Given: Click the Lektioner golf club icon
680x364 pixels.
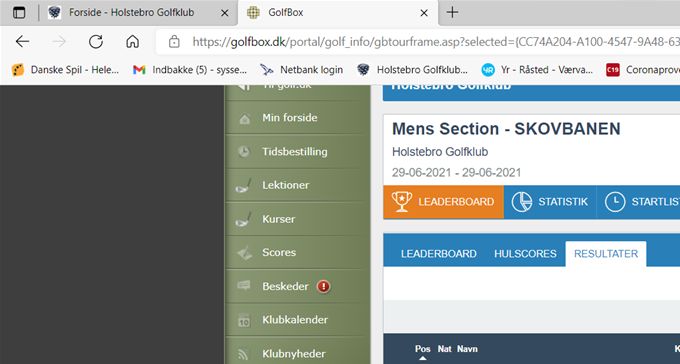Looking at the screenshot, I should coord(243,185).
